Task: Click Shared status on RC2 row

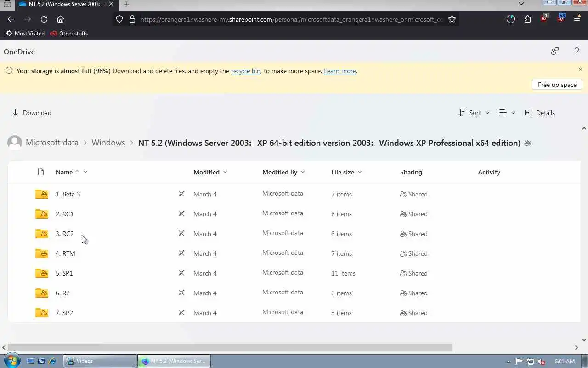Action: pos(414,234)
